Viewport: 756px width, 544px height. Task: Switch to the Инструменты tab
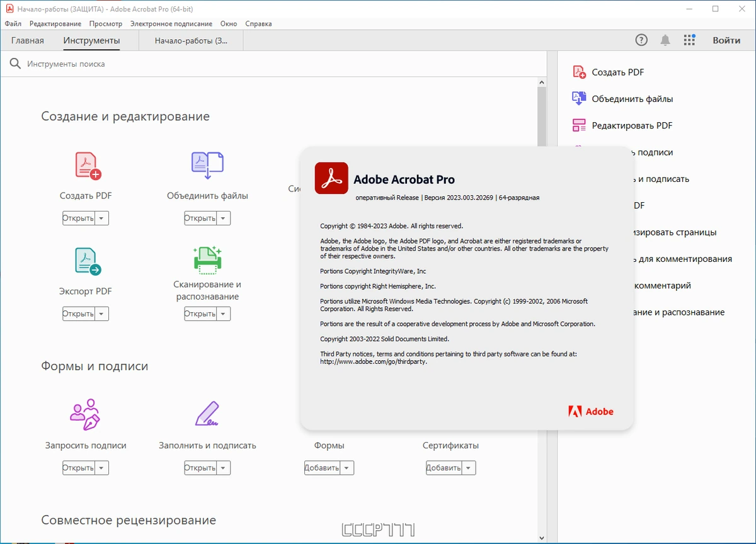(91, 40)
